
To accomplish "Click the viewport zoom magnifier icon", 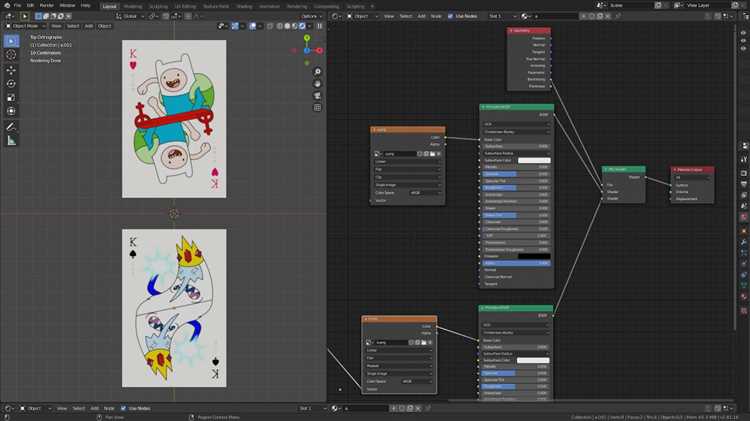I will click(317, 72).
